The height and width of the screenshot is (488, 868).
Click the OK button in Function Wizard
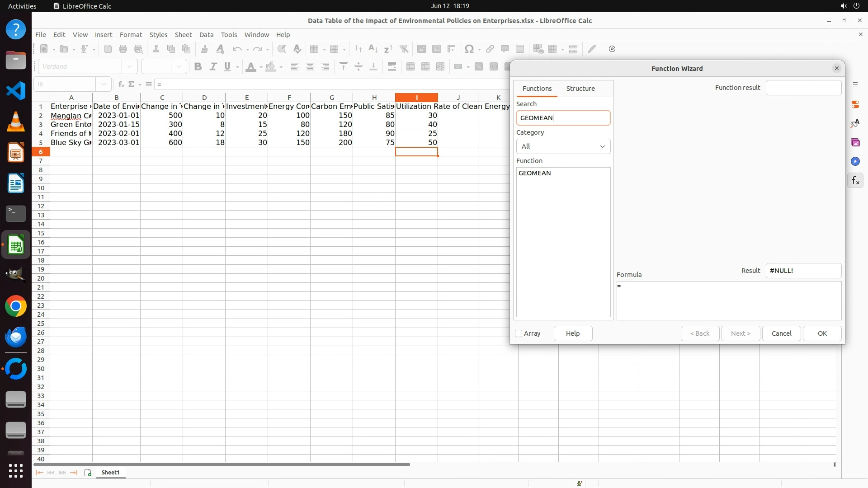(821, 333)
